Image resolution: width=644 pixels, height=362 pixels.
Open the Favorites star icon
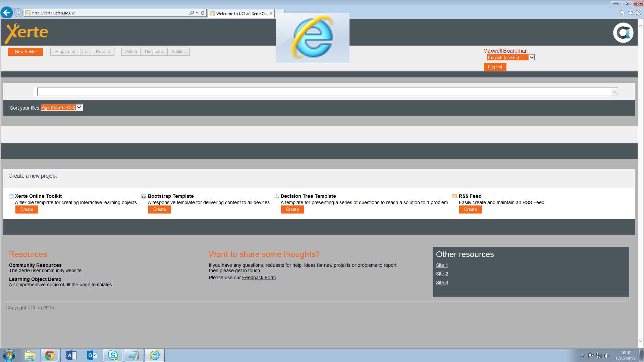tap(630, 12)
